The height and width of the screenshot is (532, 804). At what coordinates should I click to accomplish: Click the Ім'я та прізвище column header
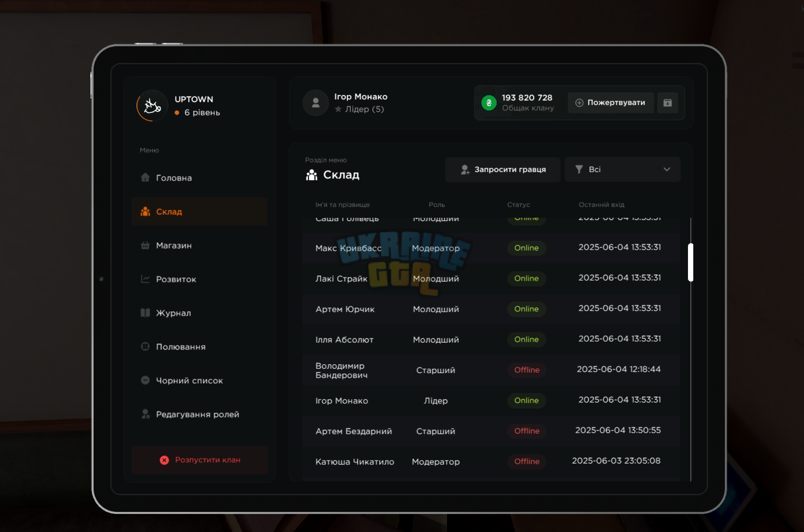(x=342, y=205)
